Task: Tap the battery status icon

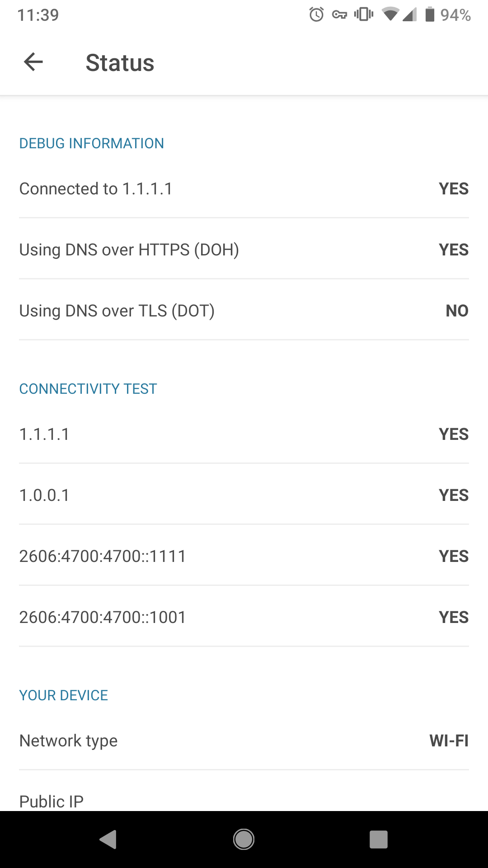Action: pos(430,14)
